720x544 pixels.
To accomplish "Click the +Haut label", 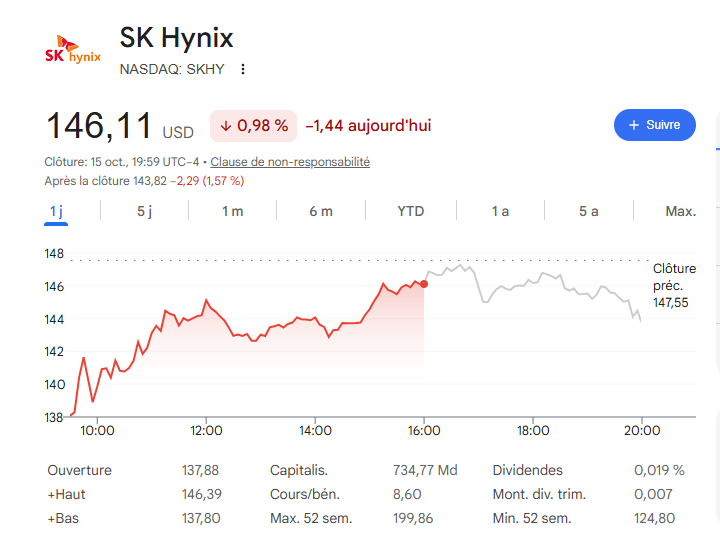I will pos(67,494).
